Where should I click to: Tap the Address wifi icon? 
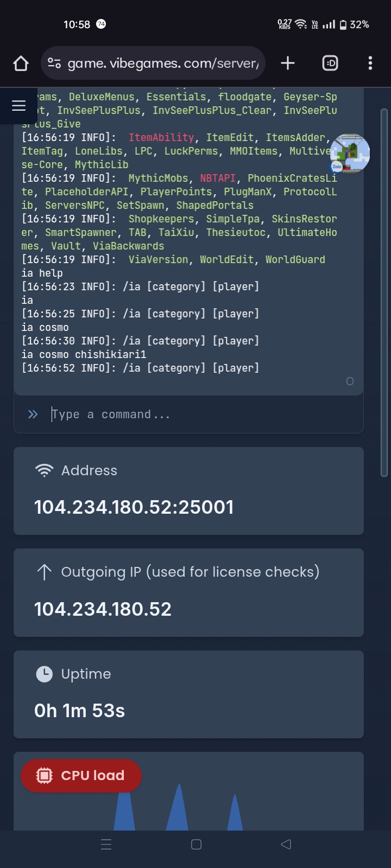pos(44,470)
